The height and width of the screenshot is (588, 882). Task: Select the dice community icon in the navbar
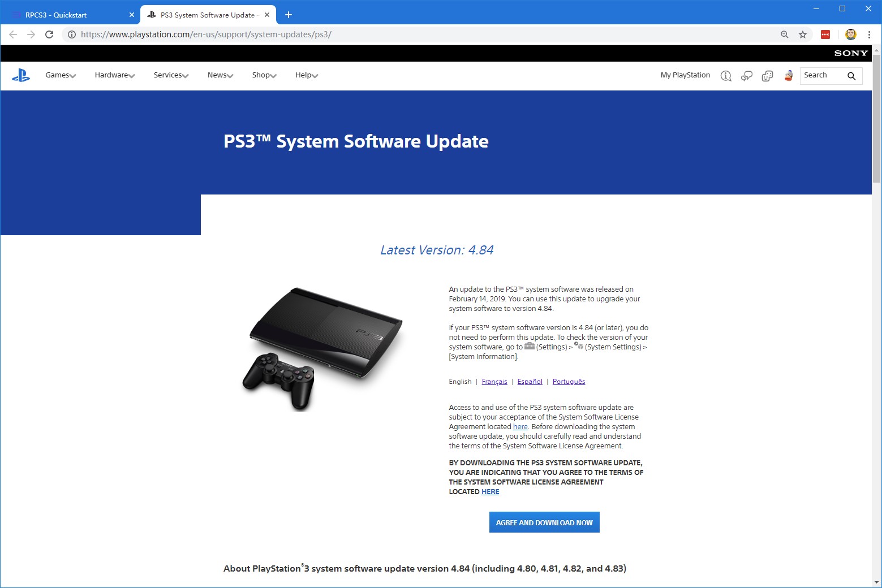click(x=767, y=75)
